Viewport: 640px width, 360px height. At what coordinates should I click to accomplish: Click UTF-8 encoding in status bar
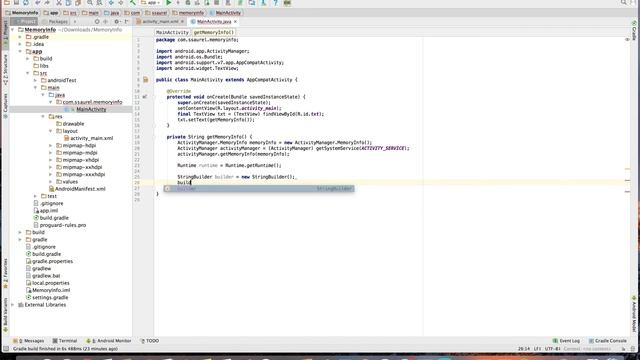[x=553, y=349]
